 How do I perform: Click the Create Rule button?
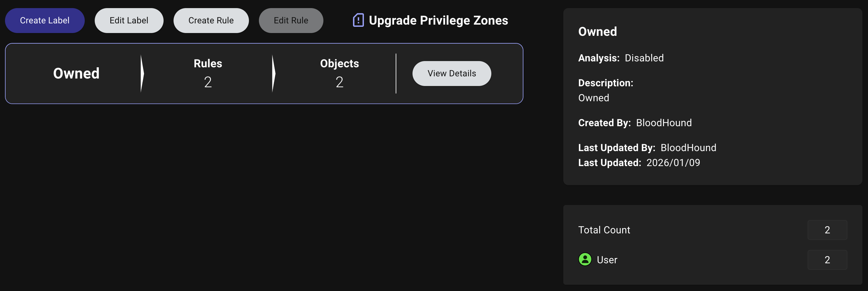(x=211, y=20)
